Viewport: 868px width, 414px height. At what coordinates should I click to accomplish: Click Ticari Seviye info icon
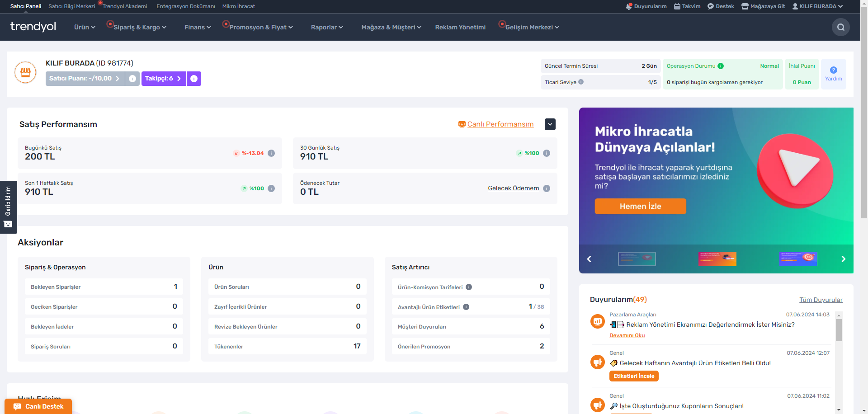pos(581,82)
